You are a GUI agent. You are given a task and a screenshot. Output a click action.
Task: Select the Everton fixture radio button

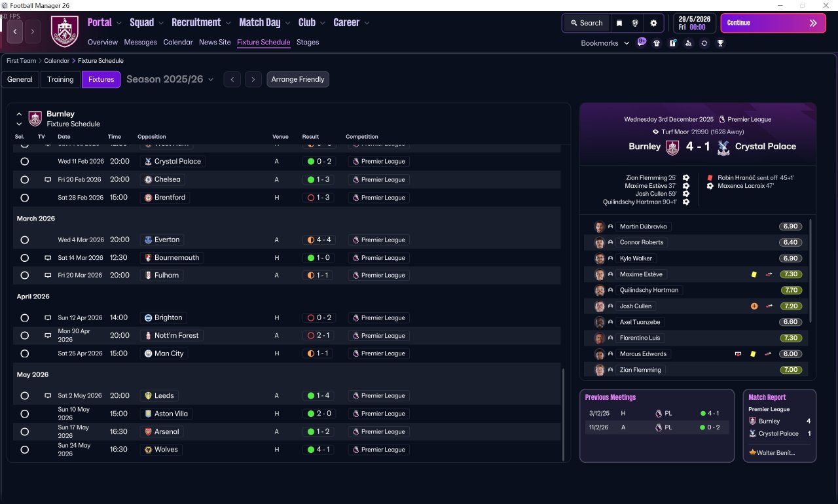(25, 240)
